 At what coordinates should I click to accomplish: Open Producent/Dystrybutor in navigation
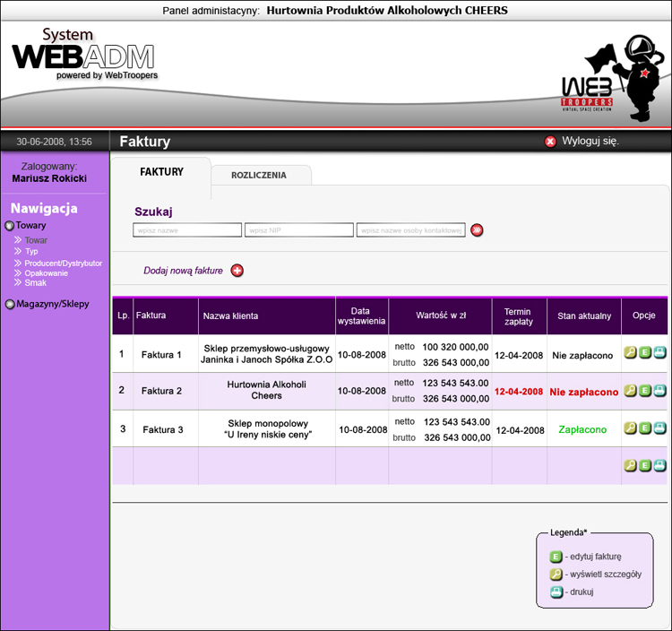[63, 264]
